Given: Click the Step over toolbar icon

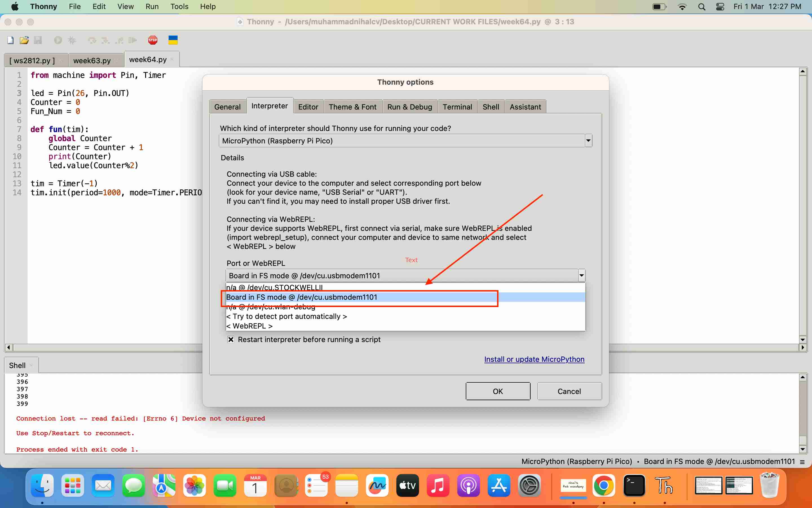Looking at the screenshot, I should pyautogui.click(x=92, y=40).
